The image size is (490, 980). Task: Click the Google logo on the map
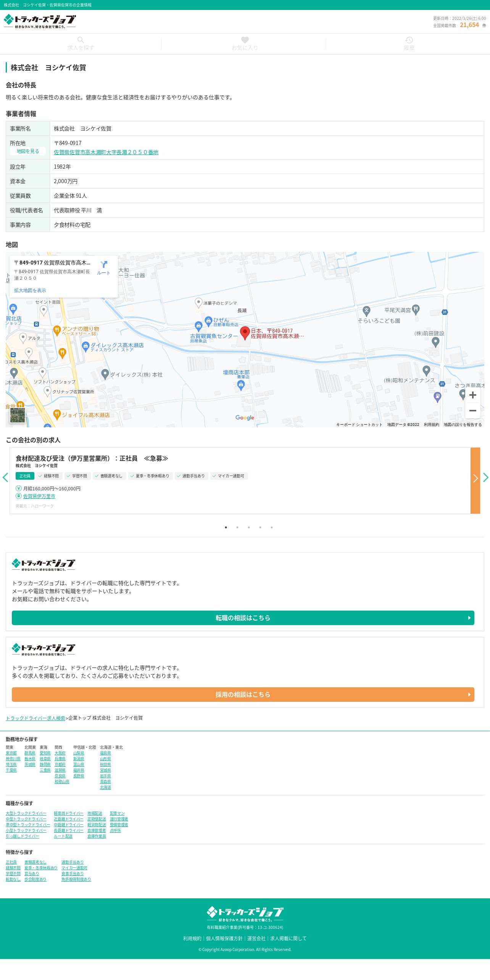pyautogui.click(x=245, y=417)
